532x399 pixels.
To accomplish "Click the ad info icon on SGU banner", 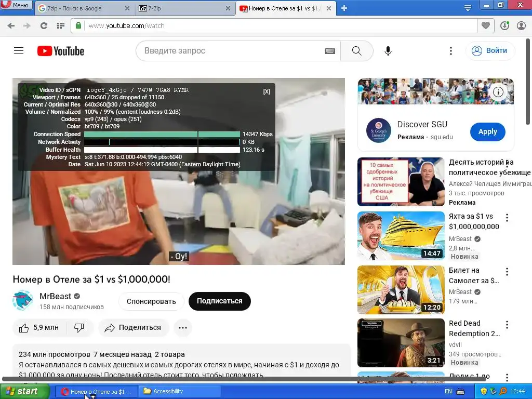I will 498,92.
